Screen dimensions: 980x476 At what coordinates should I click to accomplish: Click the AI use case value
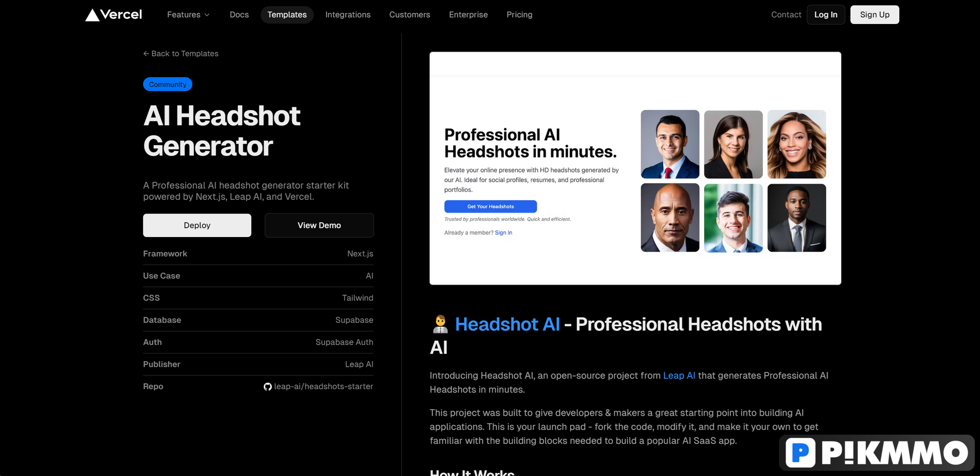[370, 276]
